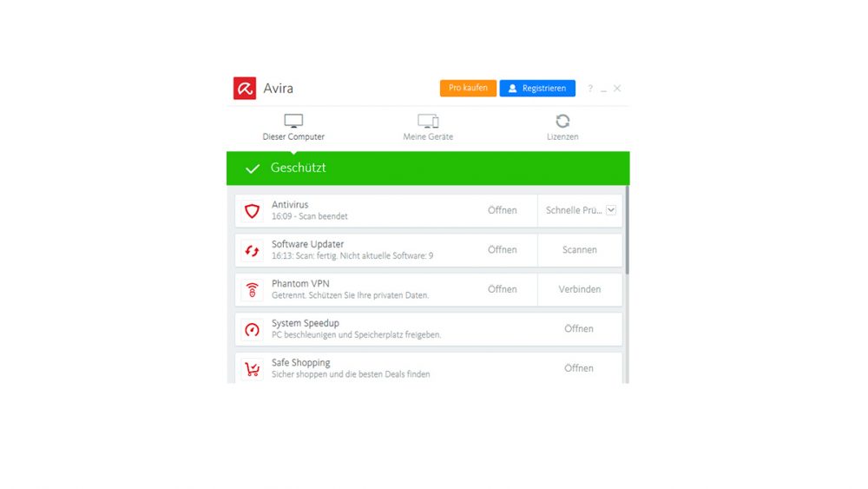The image size is (868, 489).
Task: Click the Antivirus shield icon
Action: pos(252,210)
